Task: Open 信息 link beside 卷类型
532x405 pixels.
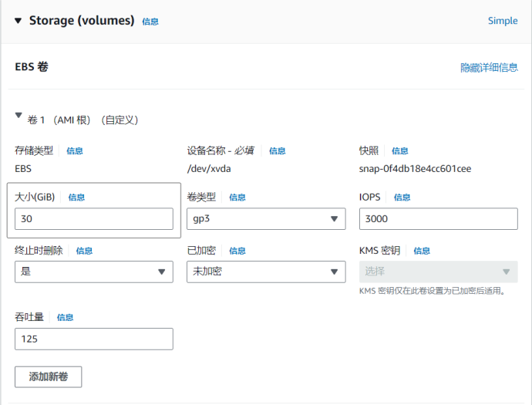Action: 237,197
